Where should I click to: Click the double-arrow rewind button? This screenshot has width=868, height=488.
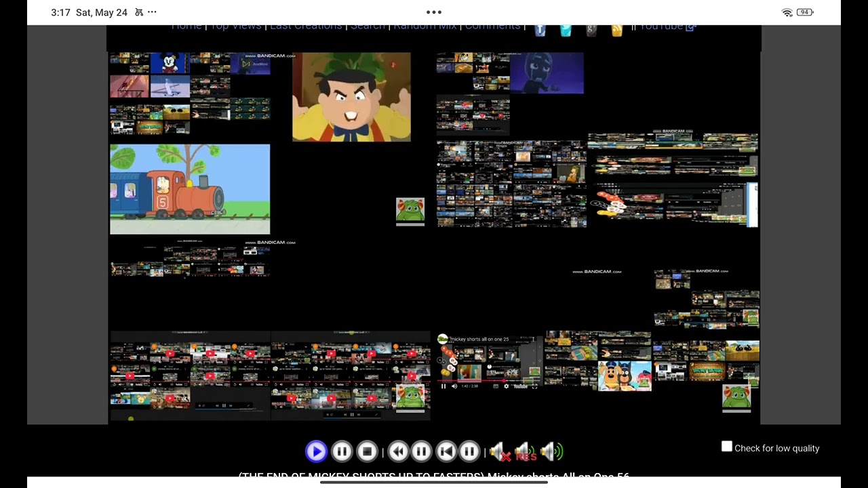pyautogui.click(x=399, y=451)
